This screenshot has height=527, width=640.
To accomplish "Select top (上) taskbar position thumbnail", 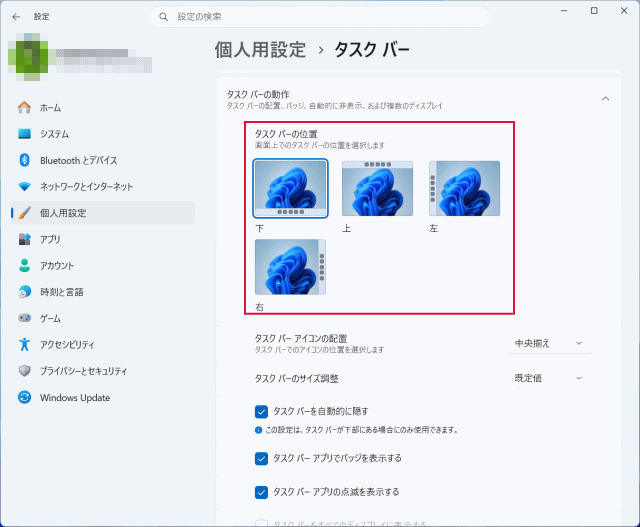I will [377, 188].
